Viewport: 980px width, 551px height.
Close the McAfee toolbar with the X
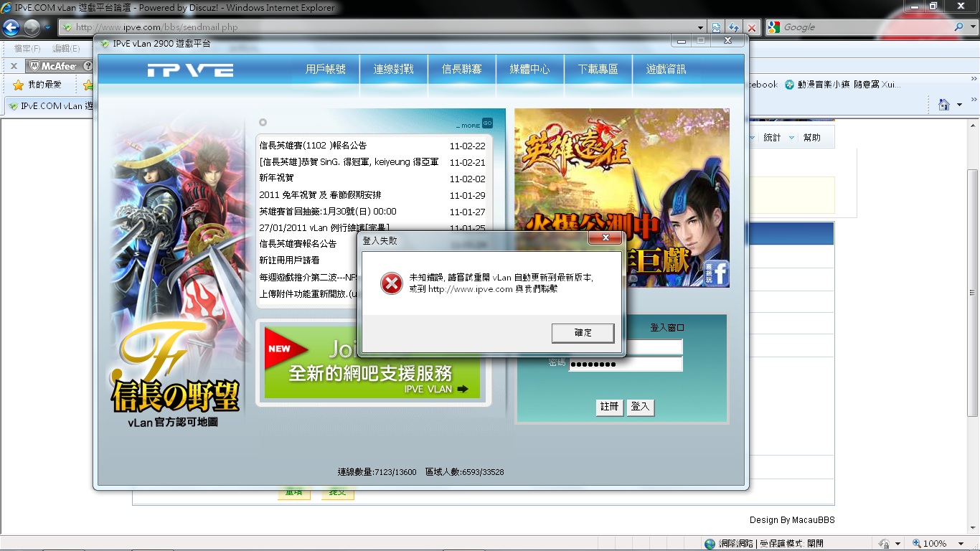coord(14,66)
